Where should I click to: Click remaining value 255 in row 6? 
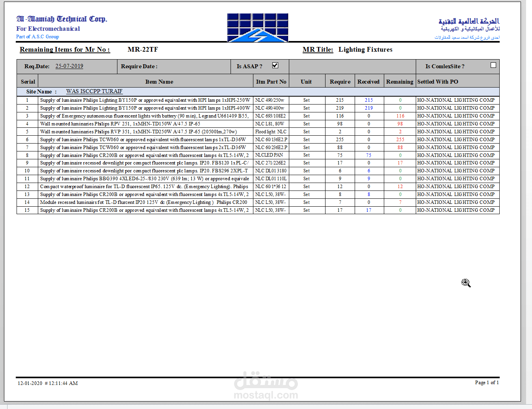click(x=400, y=140)
